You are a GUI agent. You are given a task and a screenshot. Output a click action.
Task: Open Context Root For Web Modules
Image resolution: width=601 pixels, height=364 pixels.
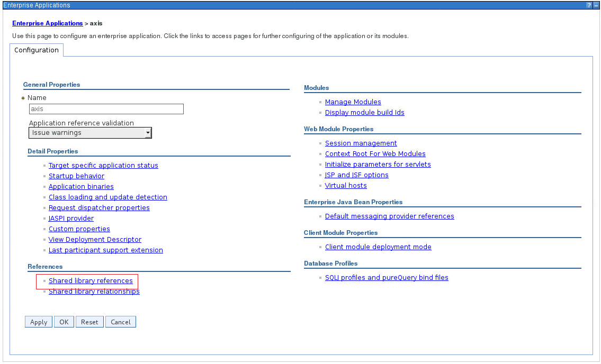pos(375,153)
